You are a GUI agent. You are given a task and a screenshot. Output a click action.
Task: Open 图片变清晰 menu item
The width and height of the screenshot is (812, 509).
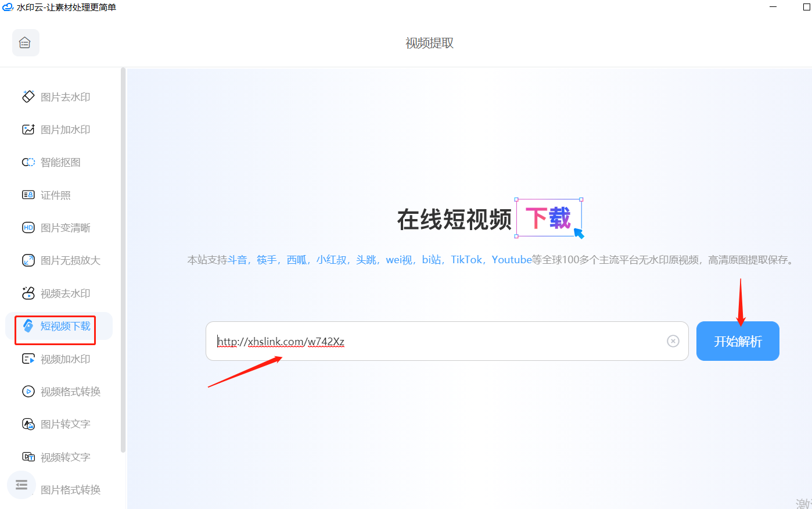pyautogui.click(x=59, y=228)
